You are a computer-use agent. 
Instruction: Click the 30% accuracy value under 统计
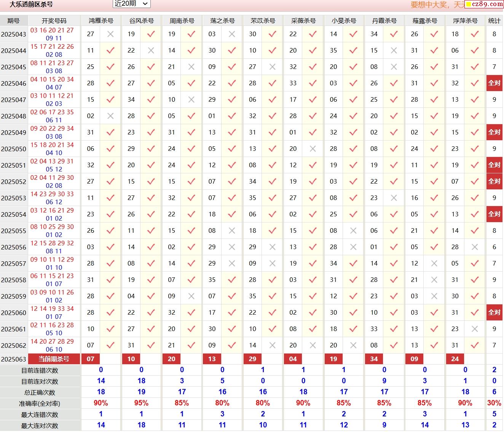coord(494,403)
